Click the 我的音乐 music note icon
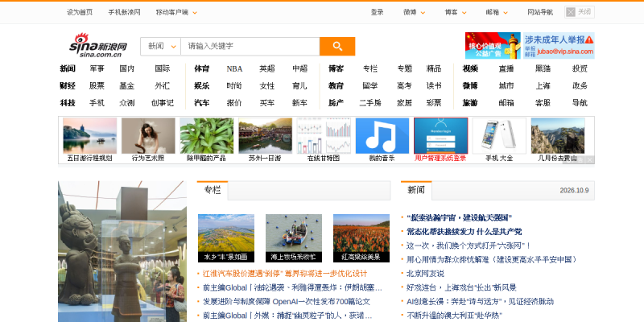 point(382,136)
